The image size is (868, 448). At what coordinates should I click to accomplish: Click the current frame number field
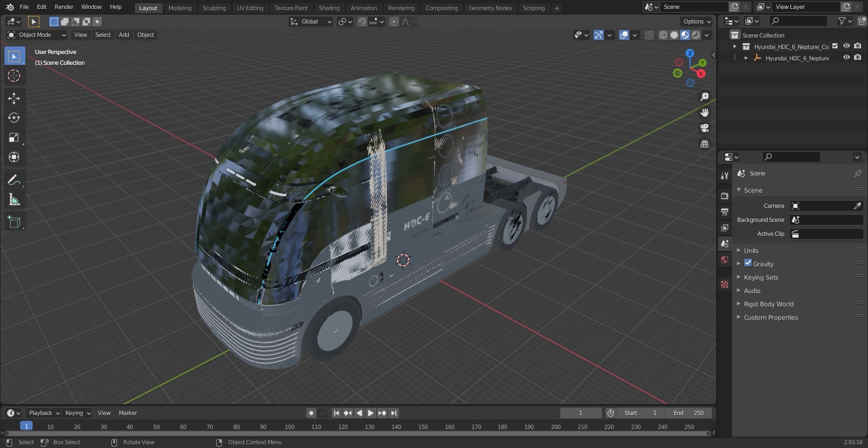[x=581, y=413]
